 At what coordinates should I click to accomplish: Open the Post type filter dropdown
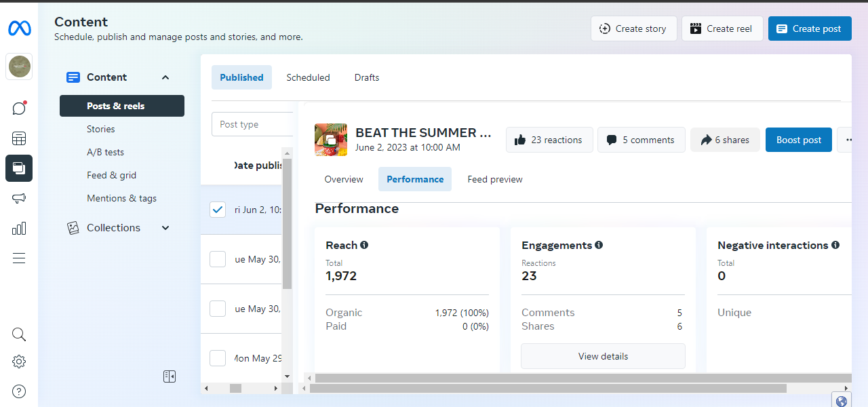coord(252,124)
